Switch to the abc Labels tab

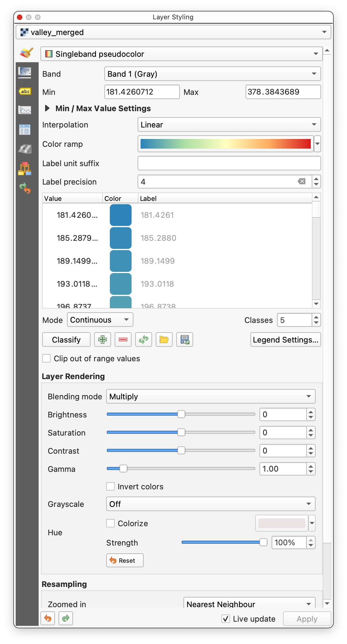pos(25,91)
